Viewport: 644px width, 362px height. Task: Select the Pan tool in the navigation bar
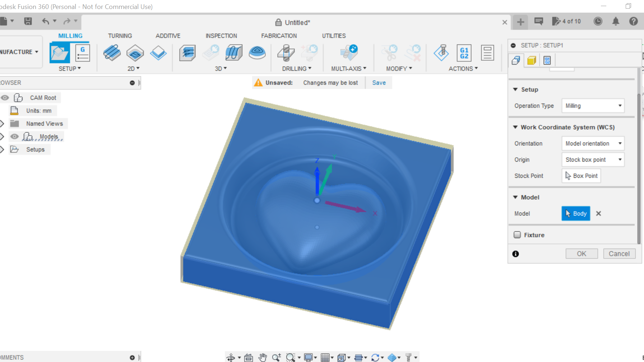click(263, 357)
